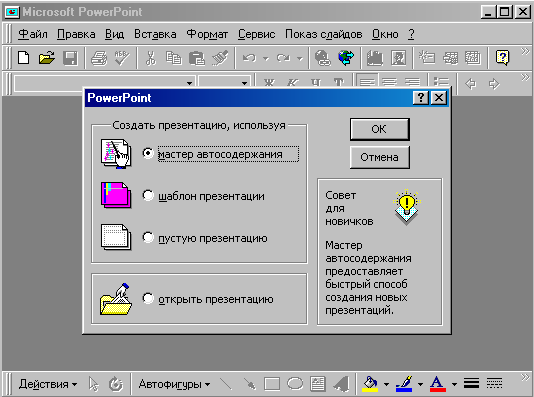Select the Line drawing tool
This screenshot has height=397, width=534.
[226, 384]
